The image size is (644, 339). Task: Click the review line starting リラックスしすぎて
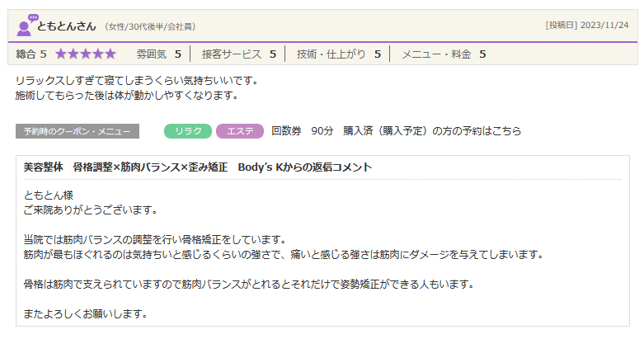tap(137, 81)
